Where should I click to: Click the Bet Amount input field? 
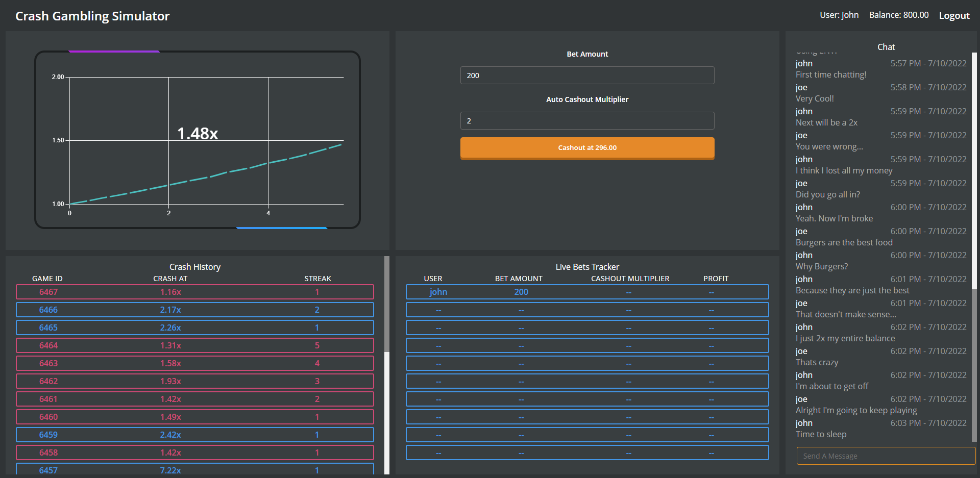click(587, 76)
